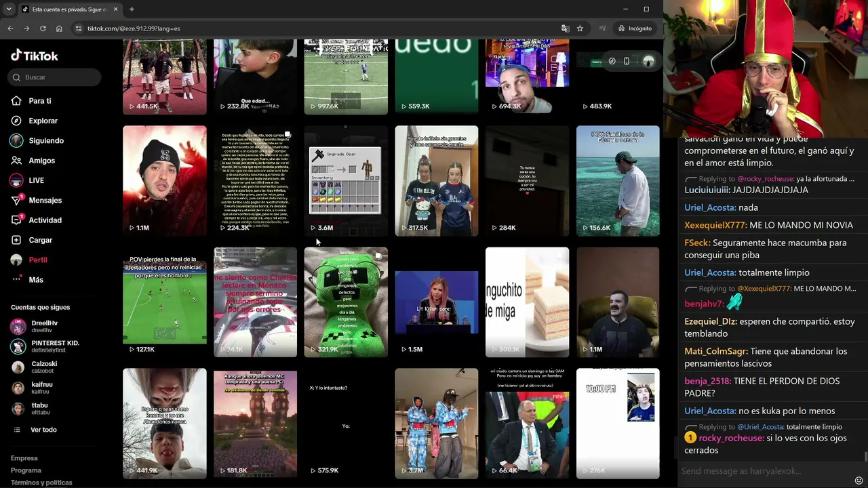View site information icon in address bar

point(79,28)
